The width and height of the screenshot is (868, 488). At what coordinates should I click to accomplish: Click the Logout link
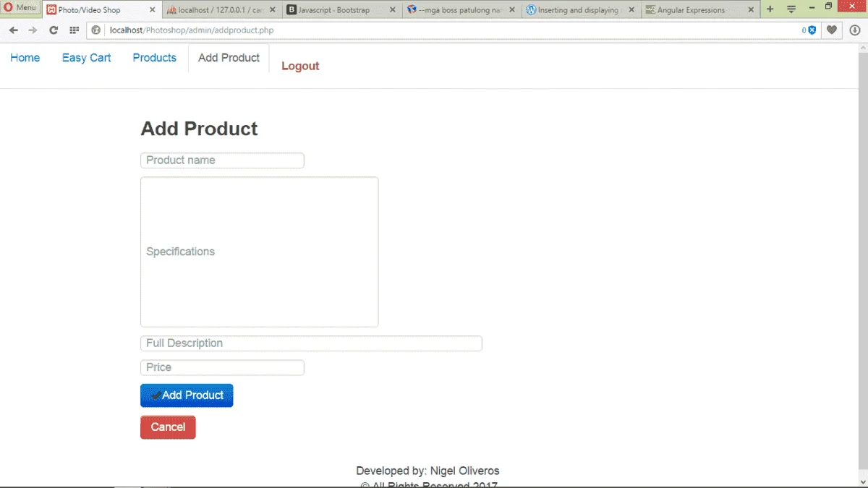point(300,66)
